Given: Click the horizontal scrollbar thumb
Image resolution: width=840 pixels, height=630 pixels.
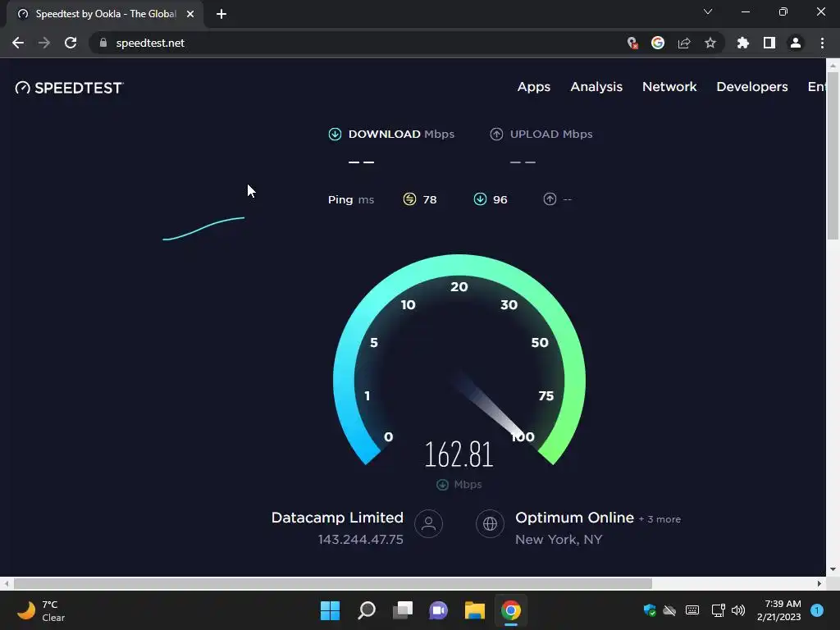Looking at the screenshot, I should [333, 583].
